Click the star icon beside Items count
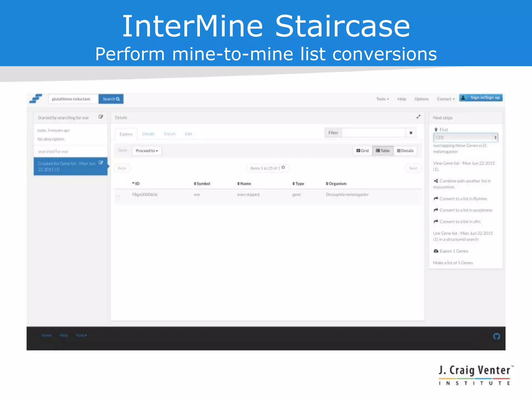The width and height of the screenshot is (532, 399). [283, 167]
